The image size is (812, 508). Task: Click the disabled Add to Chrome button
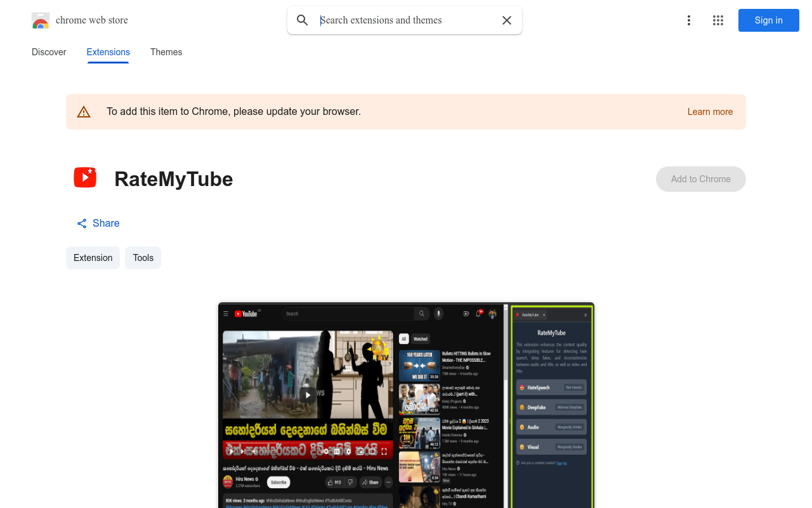tap(701, 179)
